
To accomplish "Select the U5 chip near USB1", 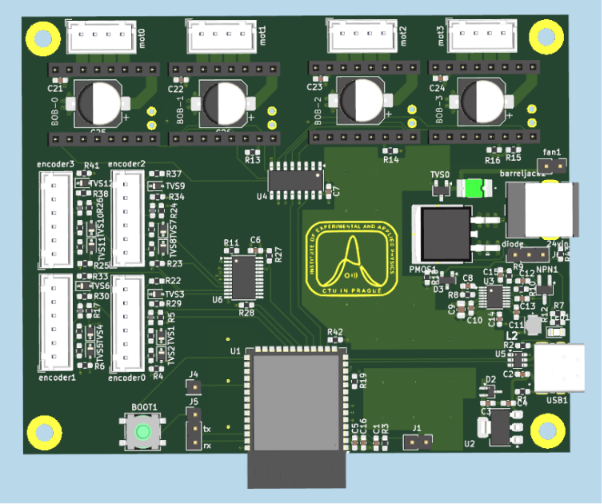I will (517, 360).
